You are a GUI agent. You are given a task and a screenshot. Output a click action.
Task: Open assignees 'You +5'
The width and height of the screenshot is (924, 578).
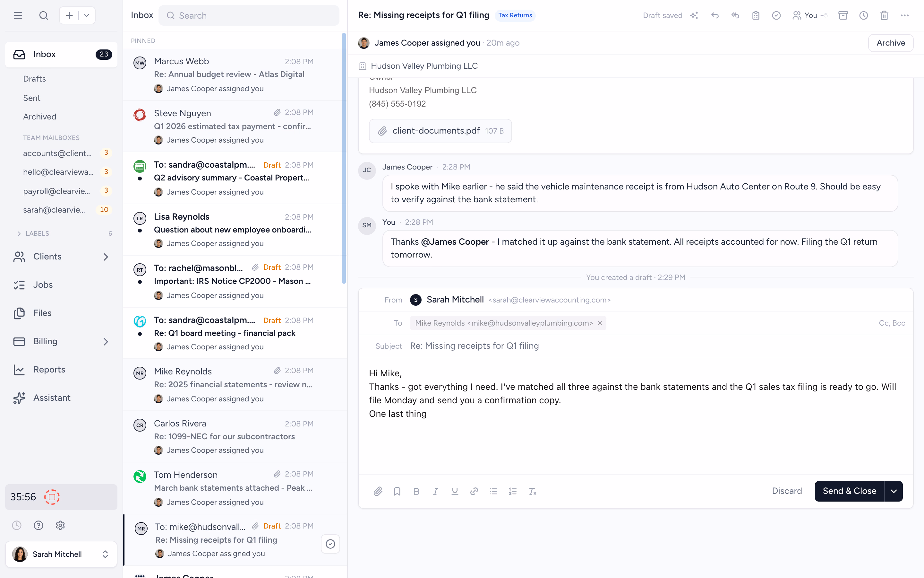point(810,15)
